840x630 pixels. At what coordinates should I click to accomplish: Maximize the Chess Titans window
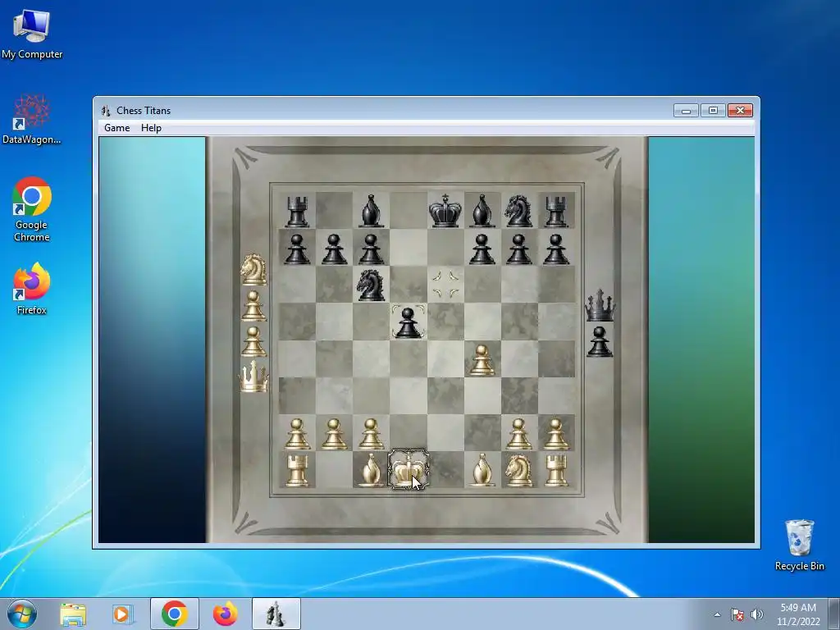point(713,111)
